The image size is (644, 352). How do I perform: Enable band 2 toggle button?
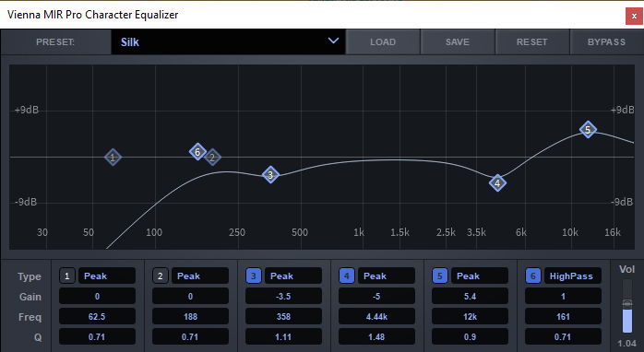[x=161, y=276]
